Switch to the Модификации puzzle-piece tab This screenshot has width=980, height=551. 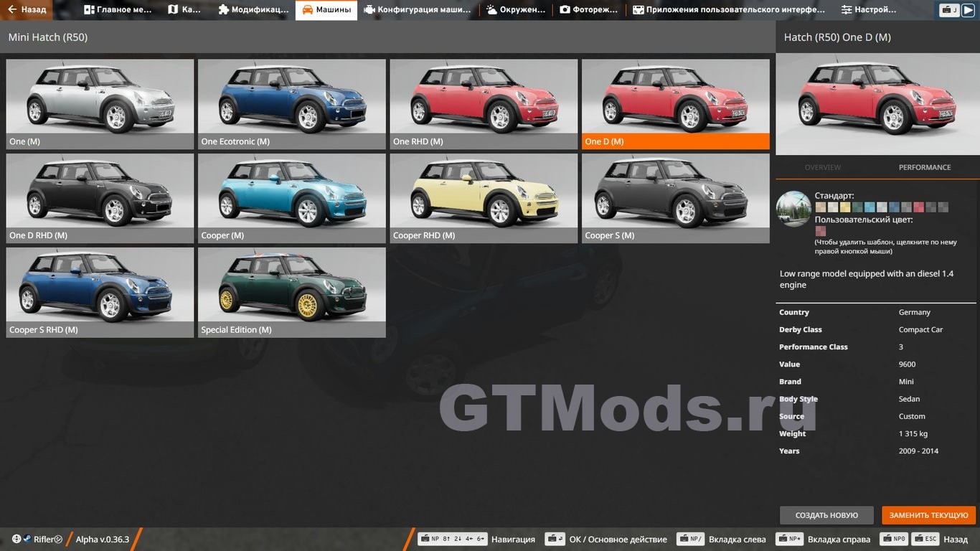click(253, 10)
